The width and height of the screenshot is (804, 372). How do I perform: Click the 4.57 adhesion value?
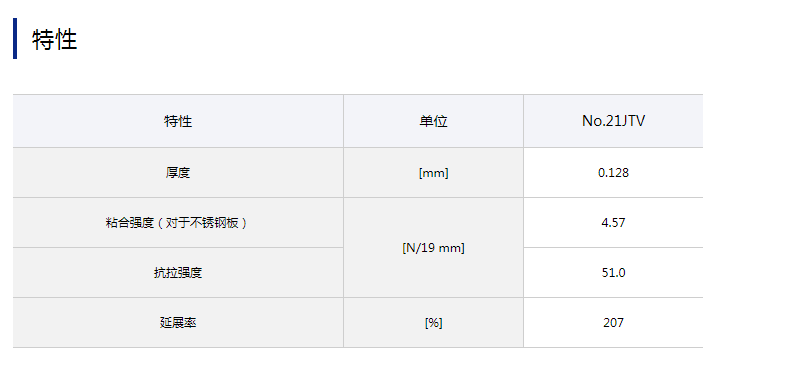pos(613,223)
